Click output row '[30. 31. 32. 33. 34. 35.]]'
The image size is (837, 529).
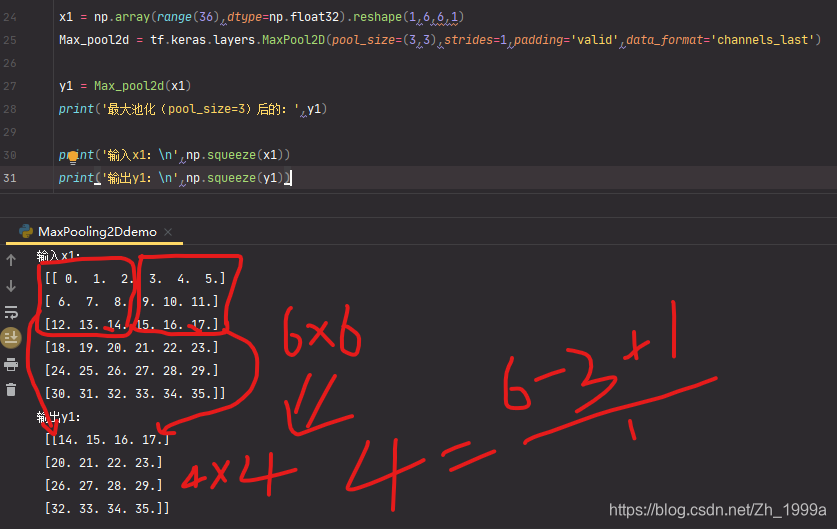[135, 393]
